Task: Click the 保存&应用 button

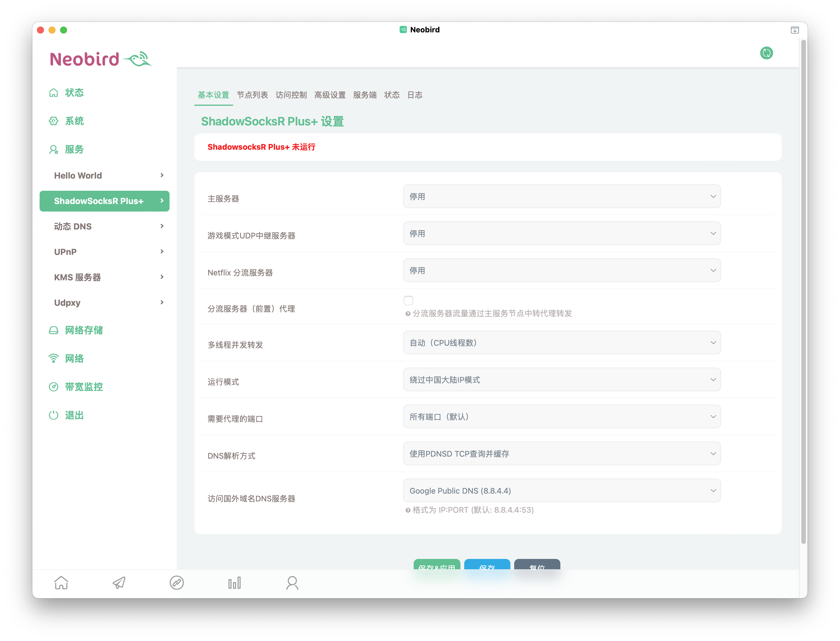Action: point(436,565)
